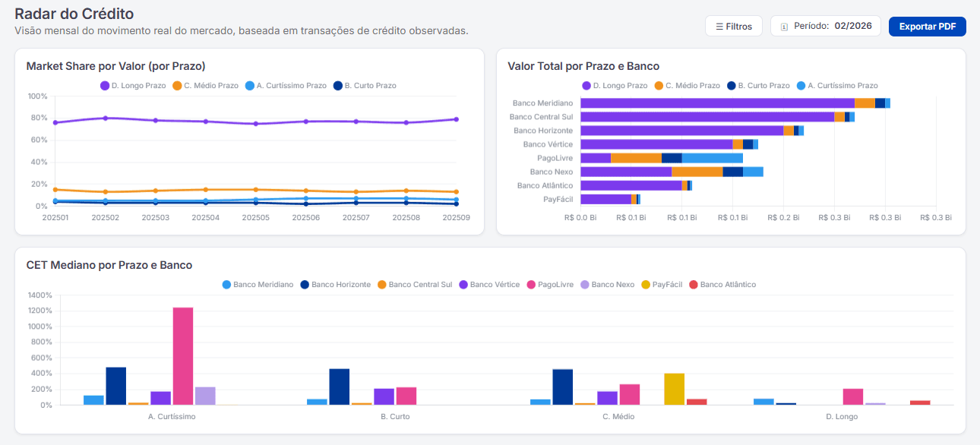Click the pink PagoLivre bar in D. Longo
This screenshot has height=445, width=980.
coord(853,396)
